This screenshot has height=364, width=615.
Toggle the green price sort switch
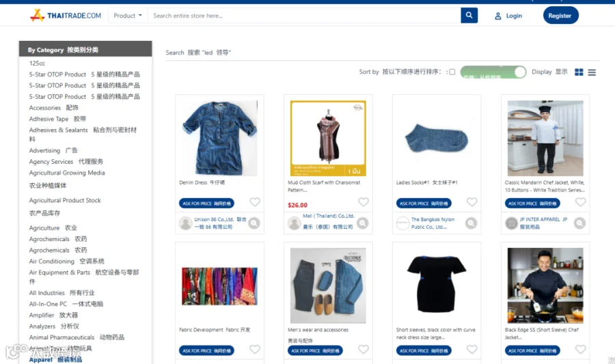[493, 72]
